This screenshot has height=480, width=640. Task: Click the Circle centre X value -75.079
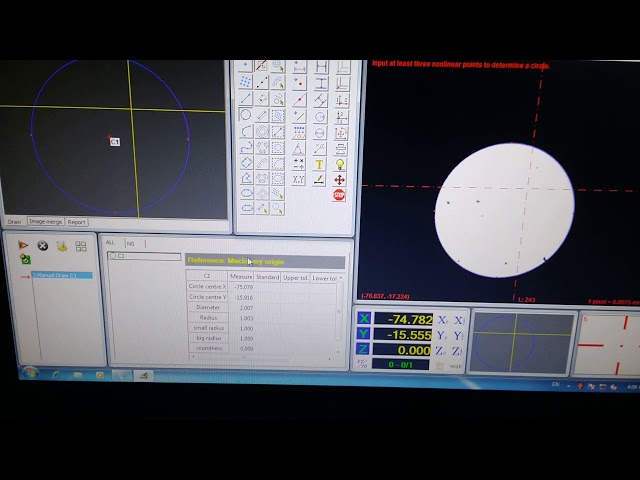coord(244,287)
